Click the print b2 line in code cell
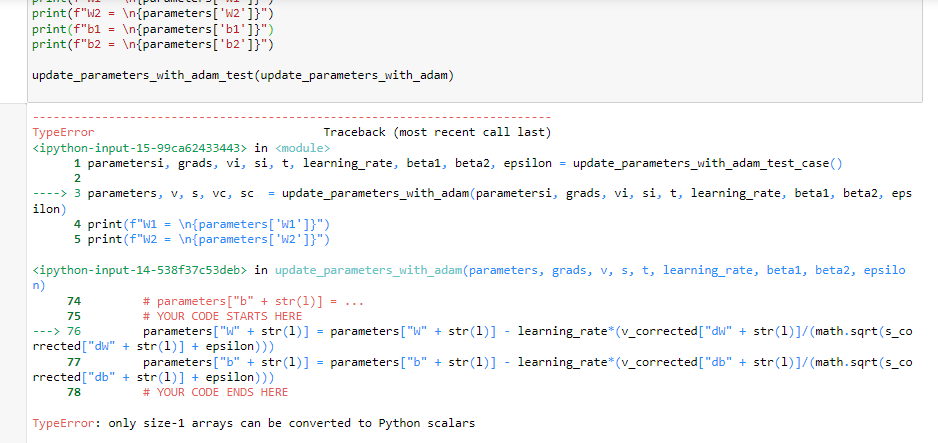This screenshot has height=443, width=938. (153, 44)
